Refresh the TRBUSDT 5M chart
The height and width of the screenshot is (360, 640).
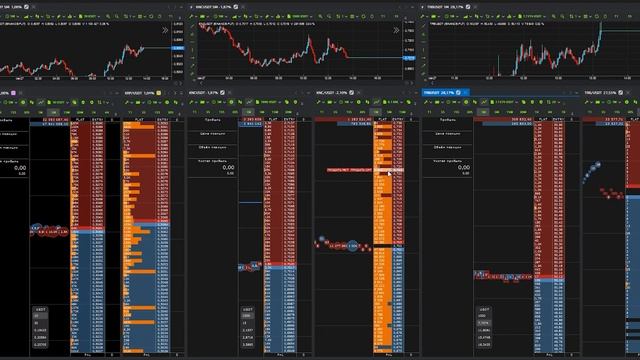[x=597, y=16]
